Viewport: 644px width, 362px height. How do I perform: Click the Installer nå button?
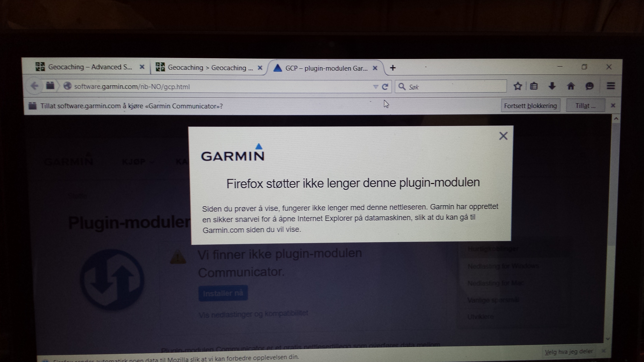[223, 293]
